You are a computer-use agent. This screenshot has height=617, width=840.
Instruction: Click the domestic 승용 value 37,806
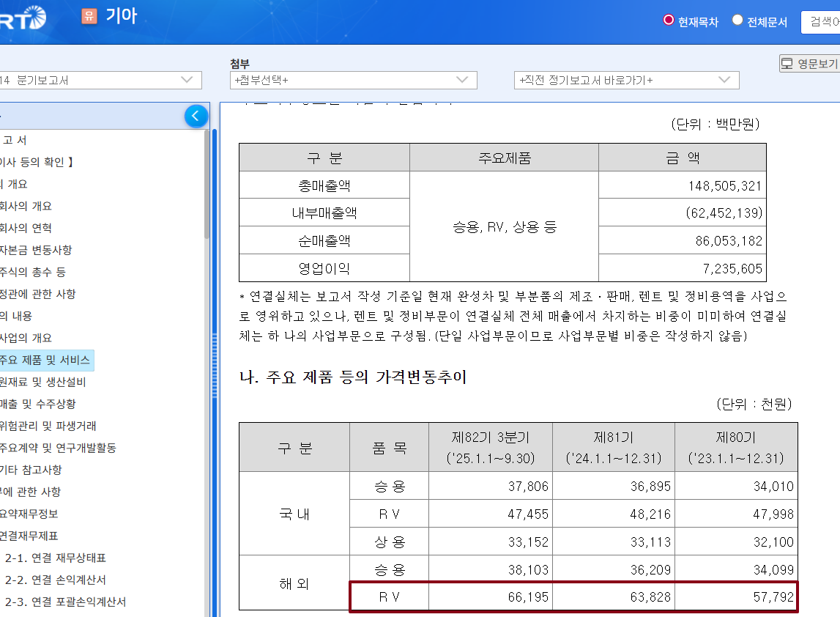528,487
